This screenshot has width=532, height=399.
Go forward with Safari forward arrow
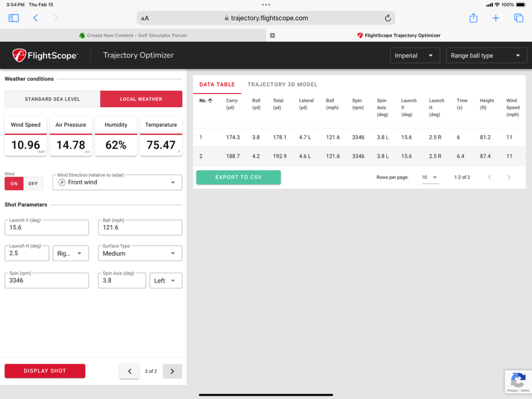pyautogui.click(x=56, y=18)
